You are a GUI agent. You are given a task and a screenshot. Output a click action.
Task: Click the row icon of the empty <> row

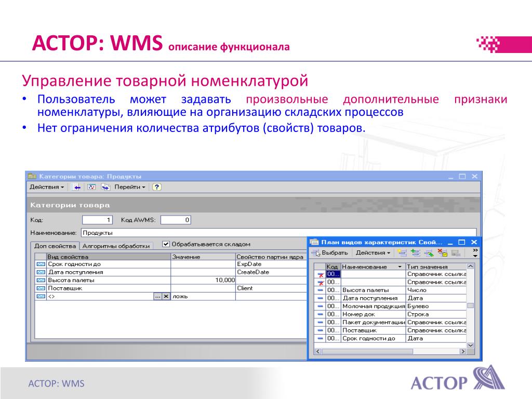[x=41, y=297]
